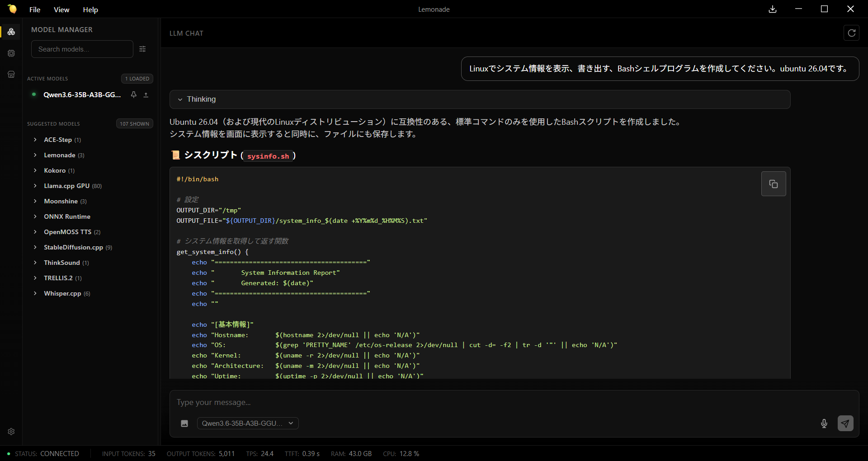868x461 pixels.
Task: Close the Lemonade window
Action: tap(850, 9)
